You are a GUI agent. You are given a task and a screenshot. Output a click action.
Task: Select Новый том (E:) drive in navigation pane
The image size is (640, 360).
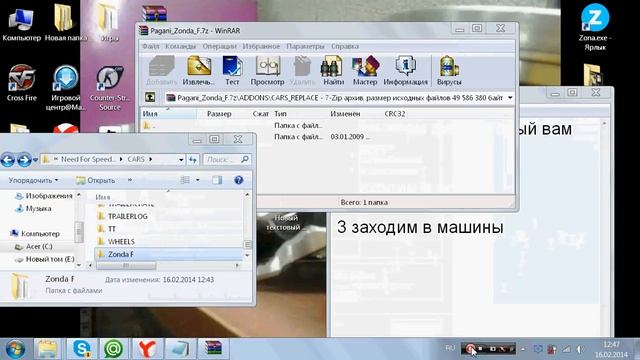tap(44, 259)
